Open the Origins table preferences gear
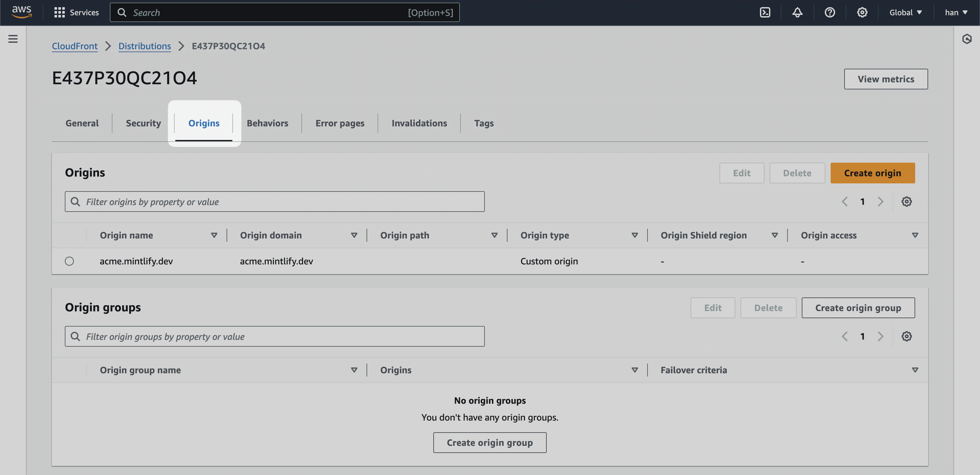The image size is (980, 475). 907,202
